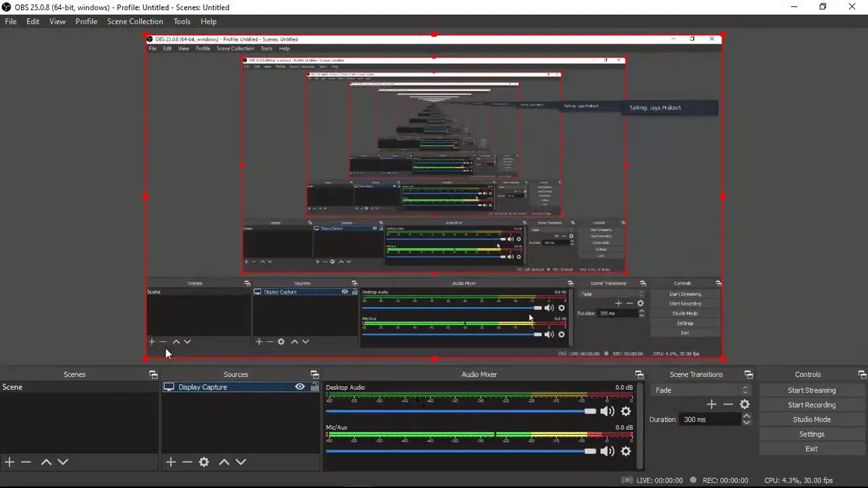Open the Help menu
This screenshot has width=868, height=488.
(x=208, y=22)
